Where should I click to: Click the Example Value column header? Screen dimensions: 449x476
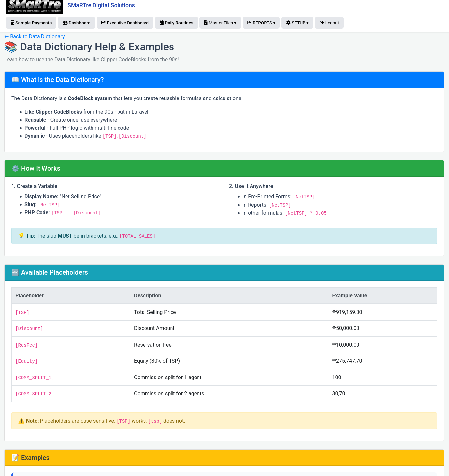tap(383, 295)
